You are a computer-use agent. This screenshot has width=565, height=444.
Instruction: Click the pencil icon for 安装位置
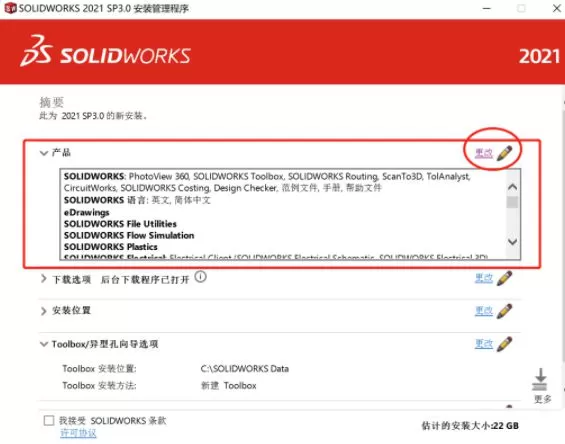(x=504, y=311)
